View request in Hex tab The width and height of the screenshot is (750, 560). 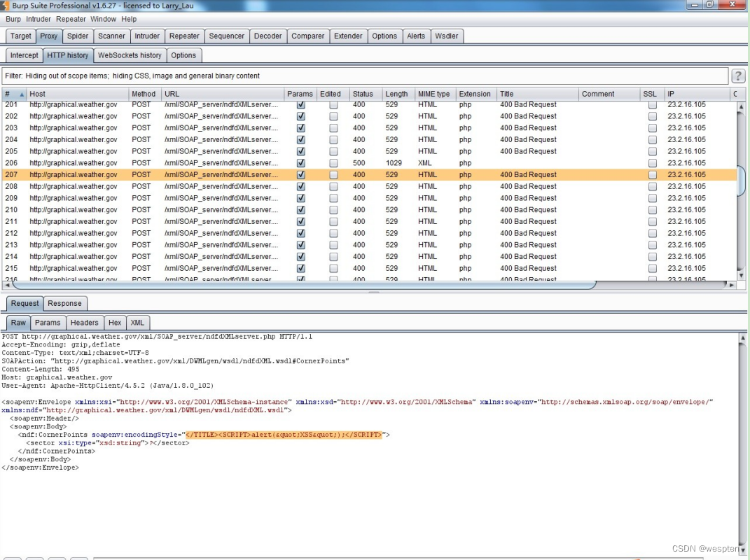pyautogui.click(x=115, y=323)
